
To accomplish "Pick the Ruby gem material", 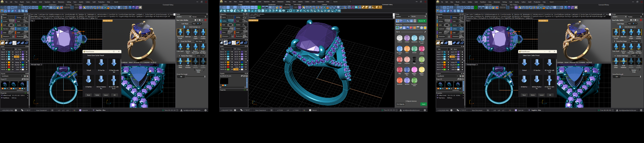I will [x=399, y=70].
